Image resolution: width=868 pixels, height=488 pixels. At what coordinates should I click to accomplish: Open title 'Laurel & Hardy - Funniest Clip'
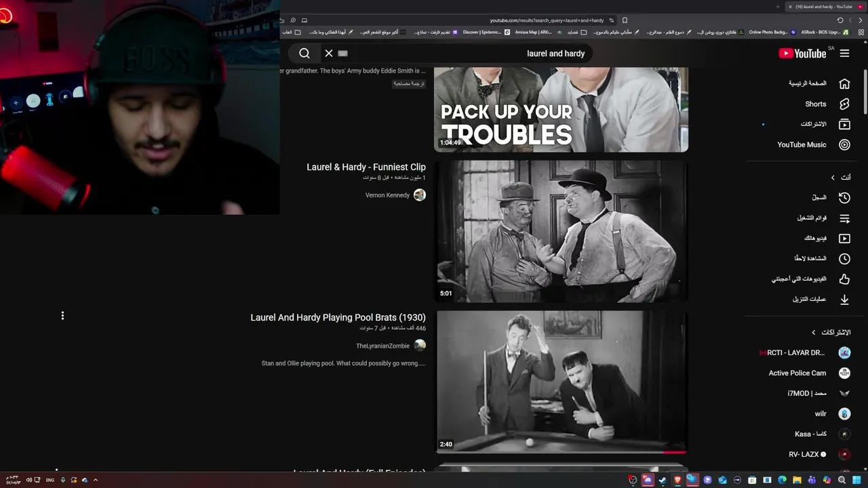click(366, 167)
